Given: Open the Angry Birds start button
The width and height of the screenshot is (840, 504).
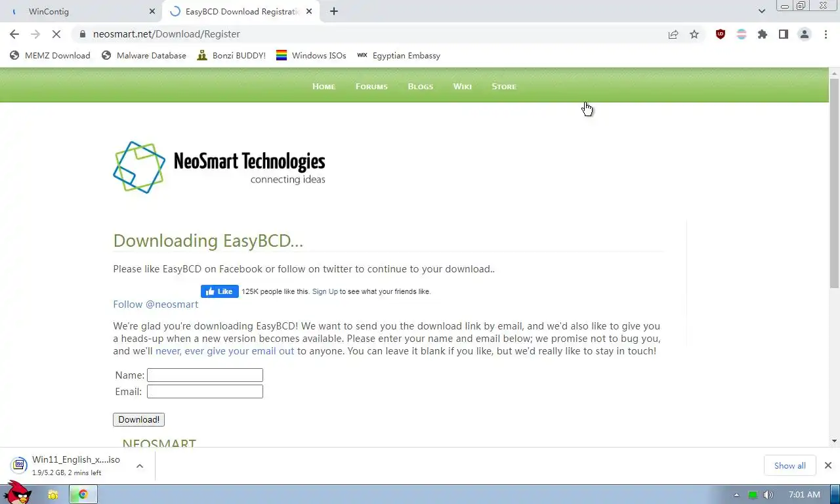Looking at the screenshot, I should tap(17, 492).
